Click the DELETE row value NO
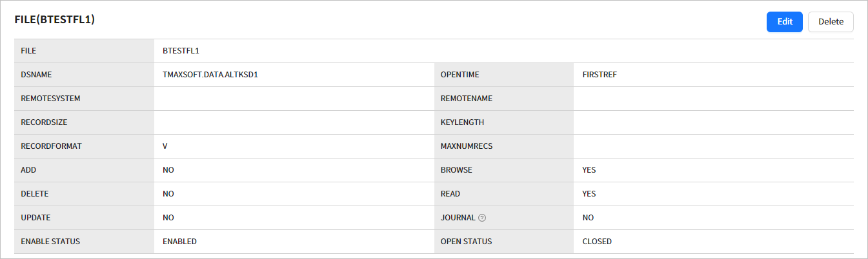868x259 pixels. pyautogui.click(x=168, y=194)
